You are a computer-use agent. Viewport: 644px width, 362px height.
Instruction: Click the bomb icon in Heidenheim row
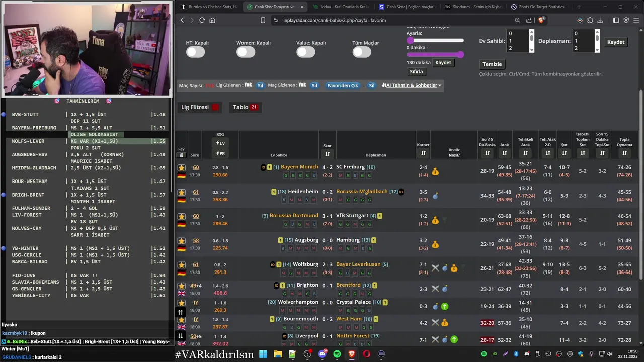[435, 196]
